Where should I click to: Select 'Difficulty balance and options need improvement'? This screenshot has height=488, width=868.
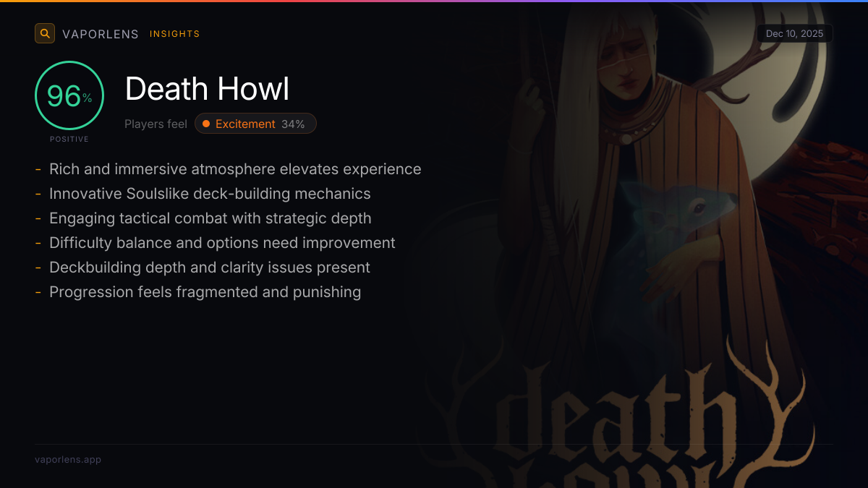[222, 243]
